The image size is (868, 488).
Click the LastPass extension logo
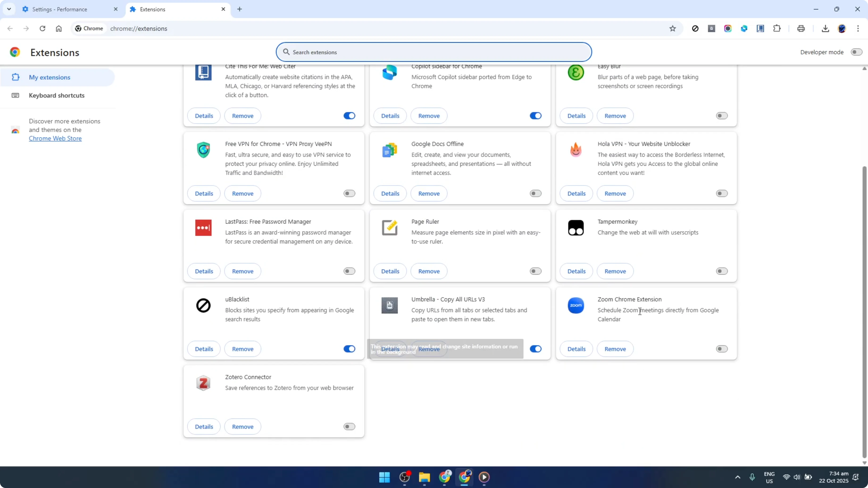[x=203, y=228]
